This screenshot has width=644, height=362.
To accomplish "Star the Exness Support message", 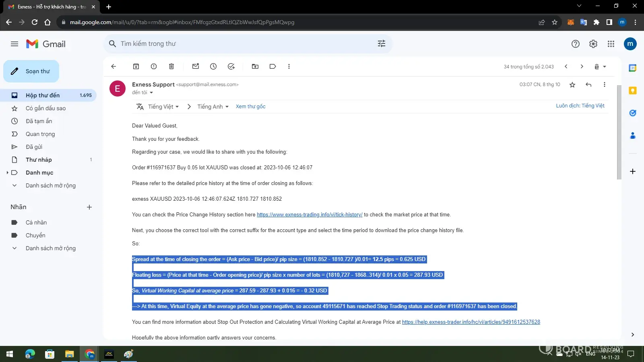I will click(x=572, y=84).
